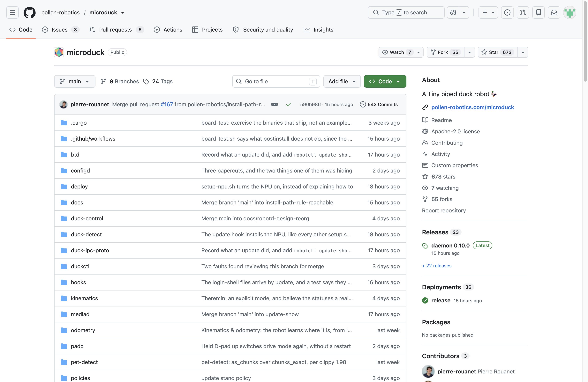Open commit 'update stand policy'

coord(226,378)
